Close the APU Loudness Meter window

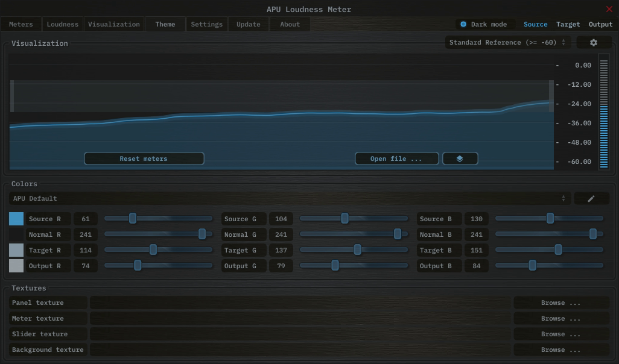pyautogui.click(x=609, y=9)
